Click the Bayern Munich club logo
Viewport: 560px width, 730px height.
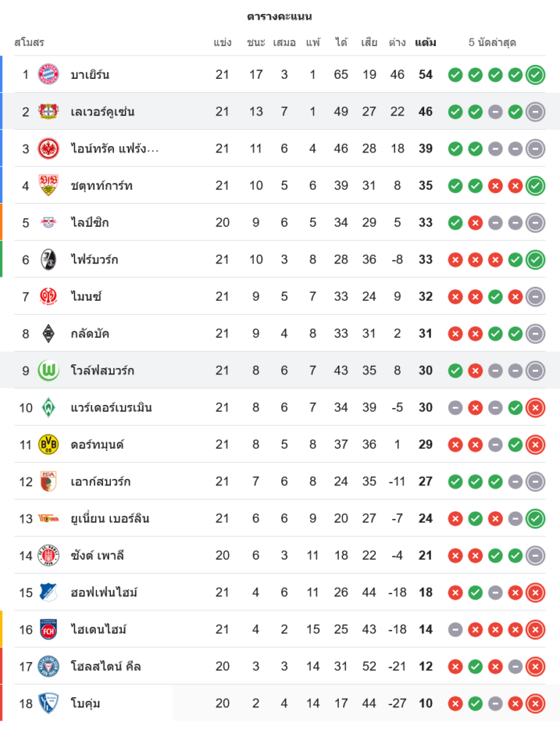coord(48,74)
